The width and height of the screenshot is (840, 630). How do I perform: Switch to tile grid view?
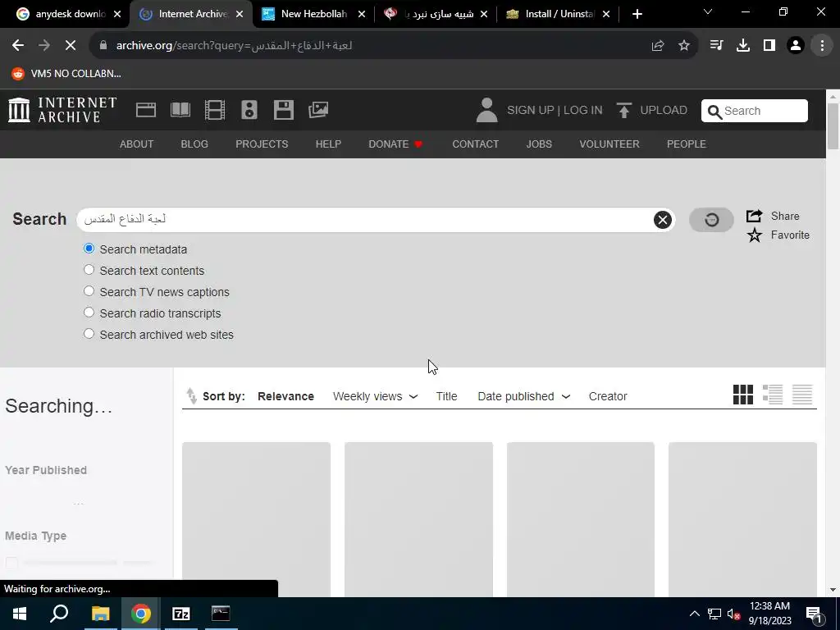tap(743, 395)
